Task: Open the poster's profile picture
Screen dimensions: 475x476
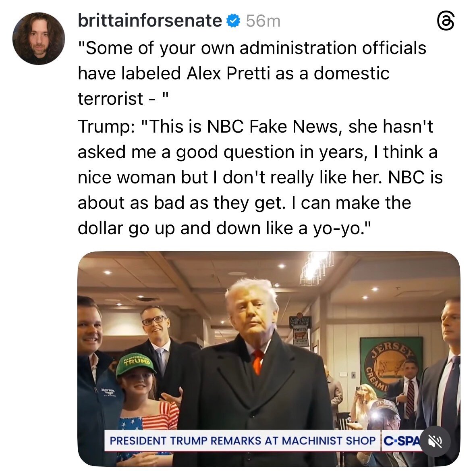Action: tap(39, 39)
